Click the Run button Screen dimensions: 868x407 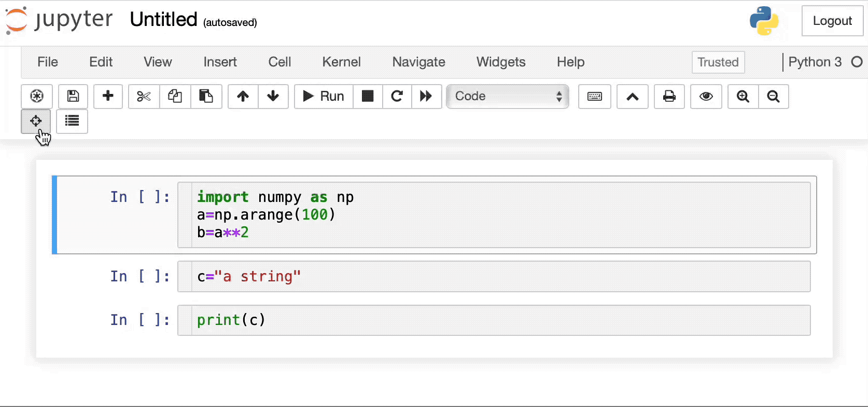324,96
